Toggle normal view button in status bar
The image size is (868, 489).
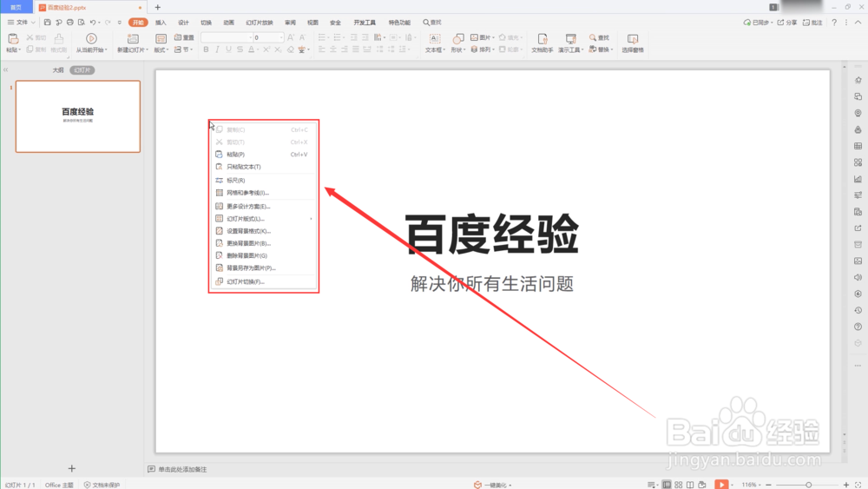(667, 485)
